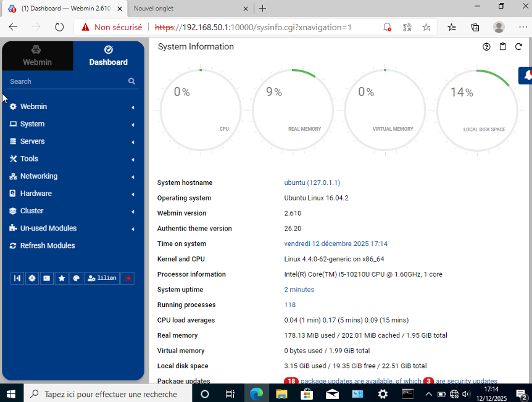Open the notifications bell on right edge
Screen dimensions: 532x402
[526, 75]
